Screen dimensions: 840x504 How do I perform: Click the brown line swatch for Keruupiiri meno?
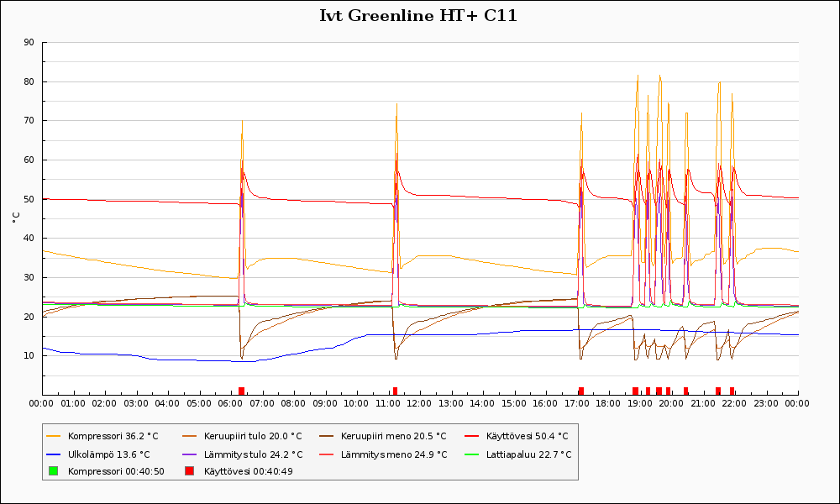[327, 437]
